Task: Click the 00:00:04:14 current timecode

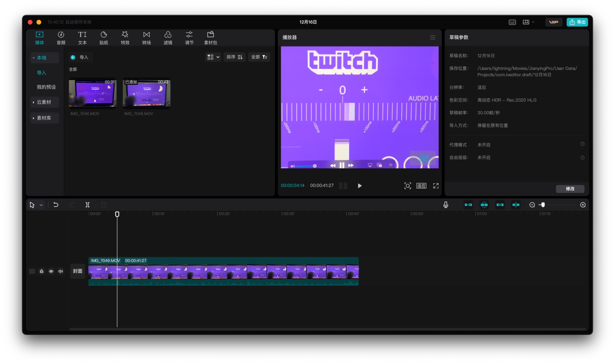Action: [x=293, y=186]
